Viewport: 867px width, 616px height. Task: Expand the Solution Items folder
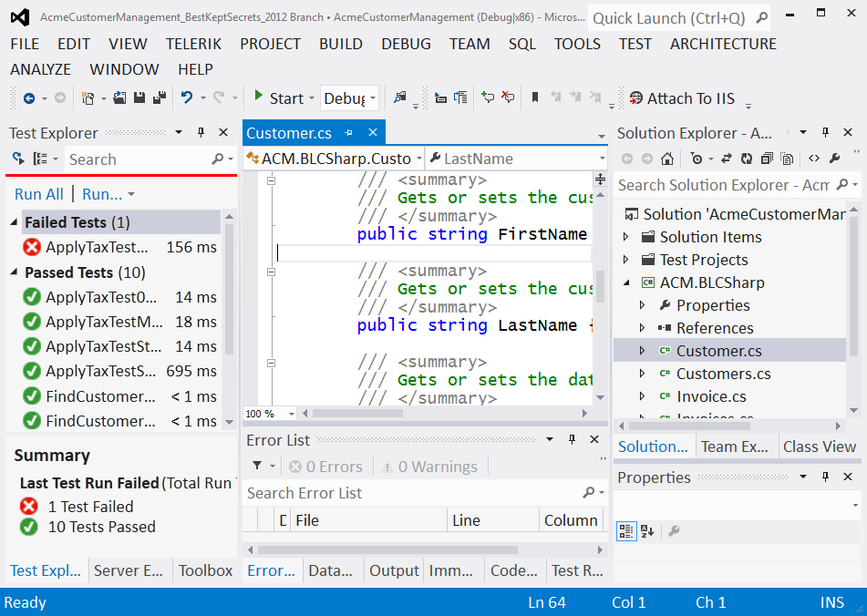[626, 236]
